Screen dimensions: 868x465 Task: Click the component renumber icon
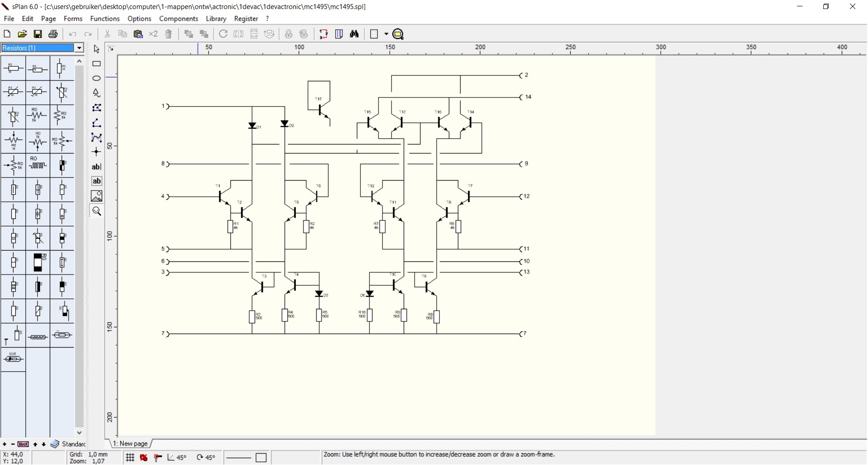[324, 34]
